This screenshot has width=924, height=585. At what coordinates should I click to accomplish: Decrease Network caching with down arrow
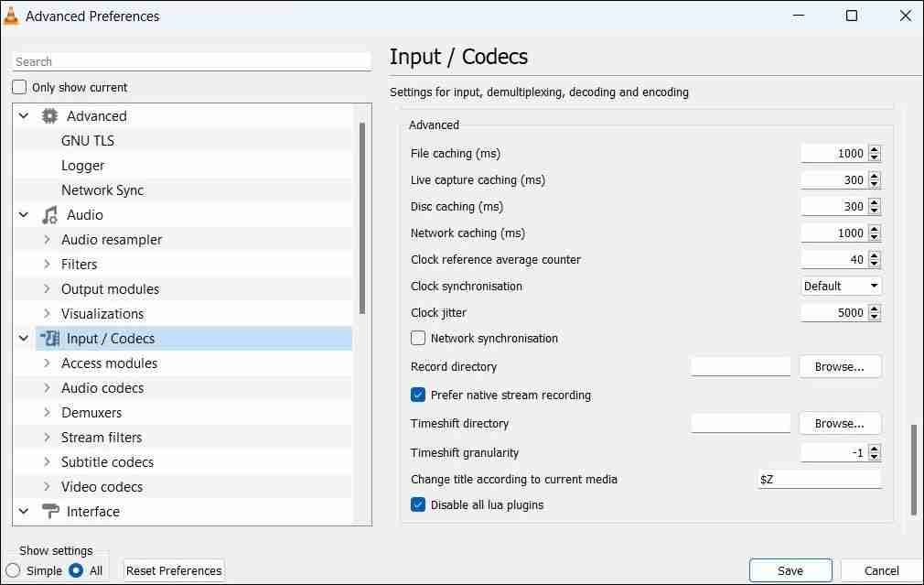tap(875, 237)
